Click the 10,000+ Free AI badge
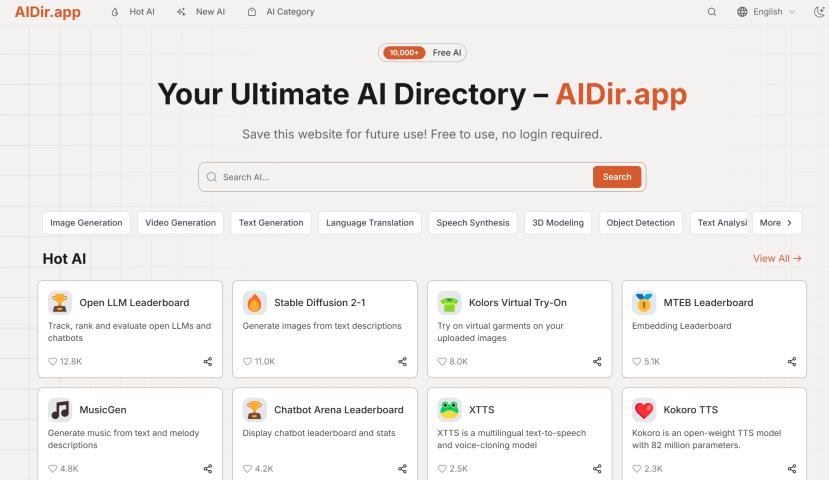 click(422, 52)
